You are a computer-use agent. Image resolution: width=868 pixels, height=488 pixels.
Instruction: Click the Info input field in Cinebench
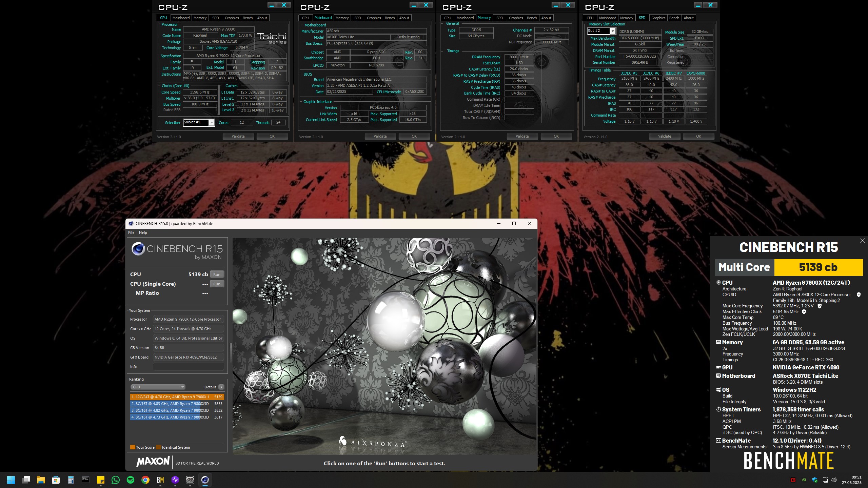(x=189, y=367)
